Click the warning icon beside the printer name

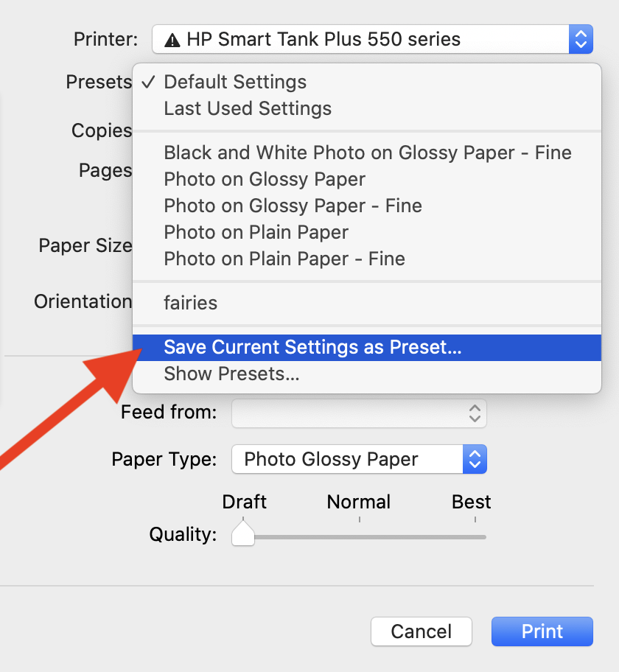(x=172, y=39)
